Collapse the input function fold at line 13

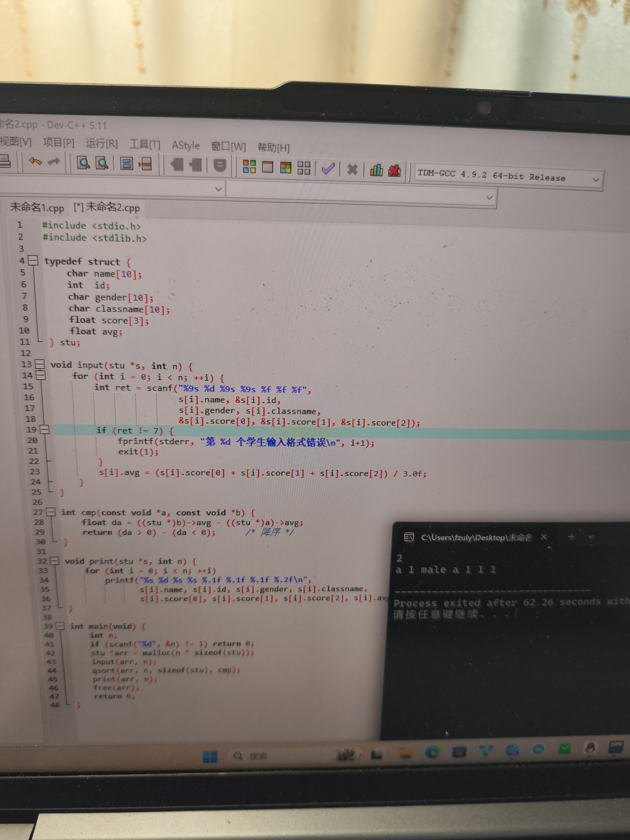pyautogui.click(x=40, y=364)
